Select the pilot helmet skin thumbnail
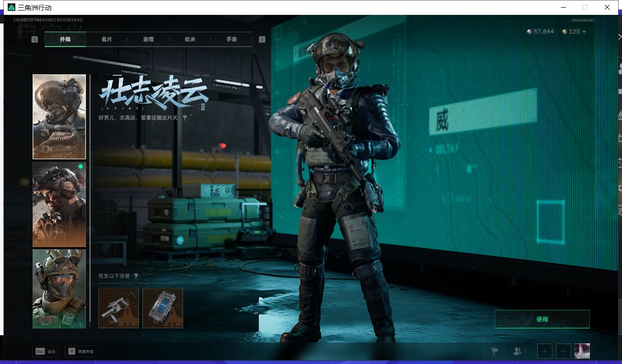The width and height of the screenshot is (622, 364). 59,117
